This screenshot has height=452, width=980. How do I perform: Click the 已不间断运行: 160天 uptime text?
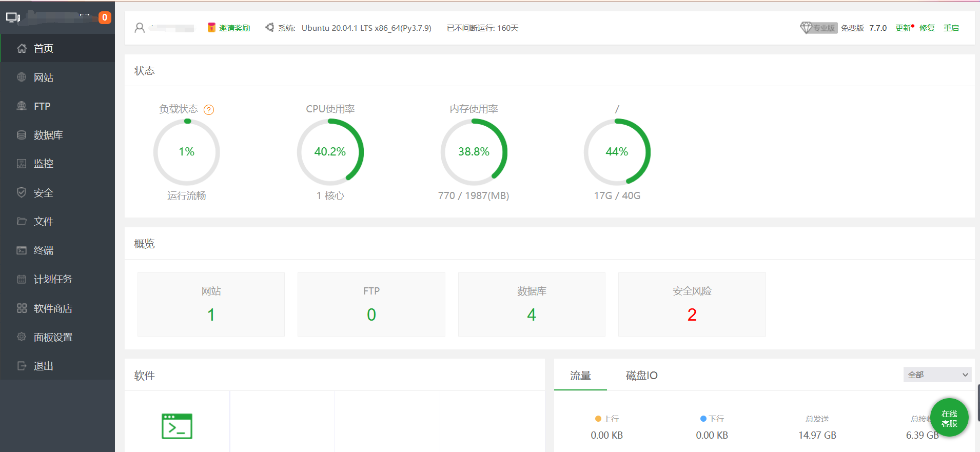(483, 28)
